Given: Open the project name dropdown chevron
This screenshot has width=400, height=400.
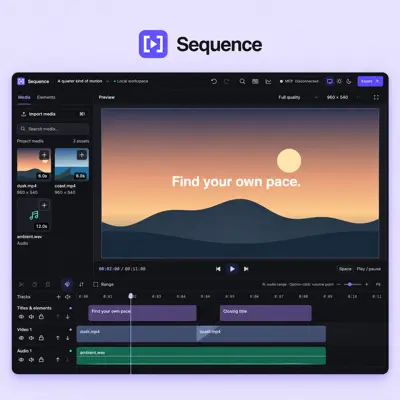Looking at the screenshot, I should click(x=107, y=81).
